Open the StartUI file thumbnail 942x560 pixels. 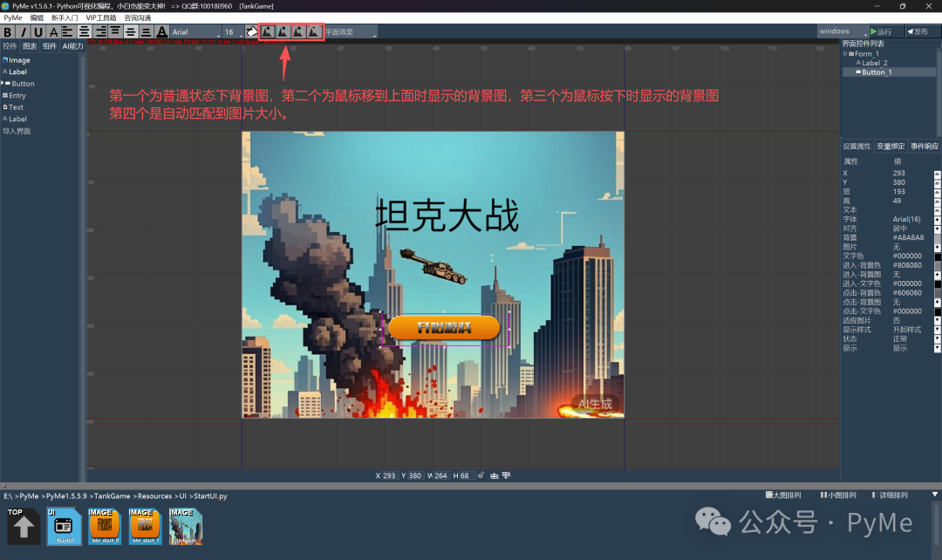click(65, 526)
